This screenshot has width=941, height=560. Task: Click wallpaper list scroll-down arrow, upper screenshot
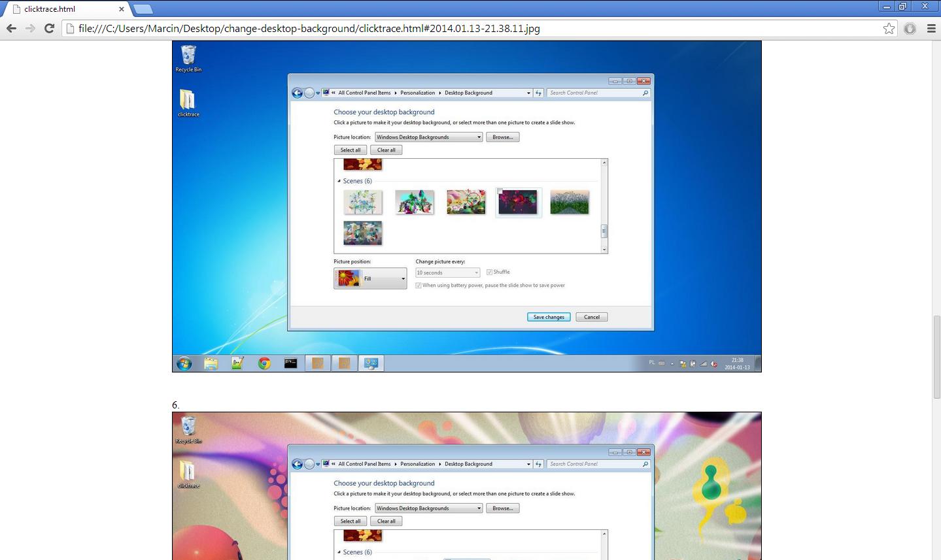click(604, 250)
